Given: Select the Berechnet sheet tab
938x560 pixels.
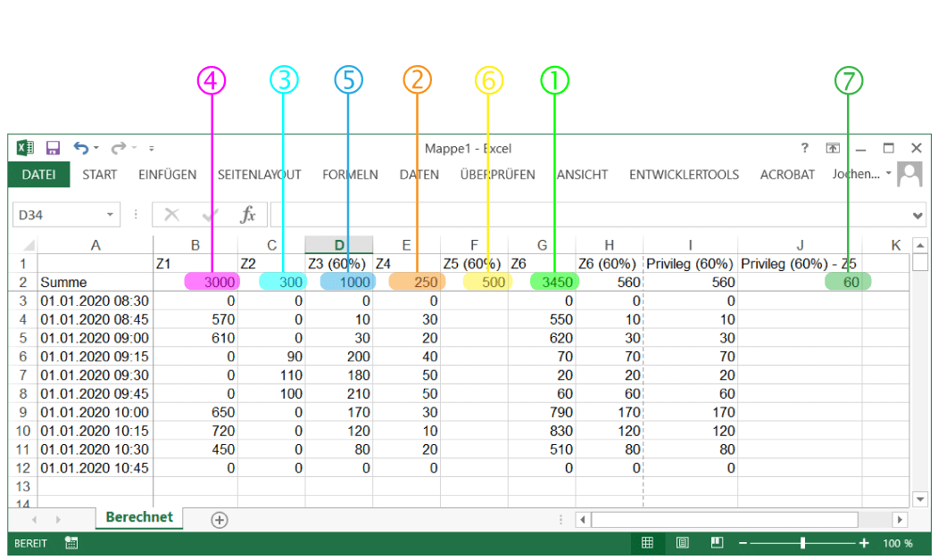Looking at the screenshot, I should coord(139,518).
